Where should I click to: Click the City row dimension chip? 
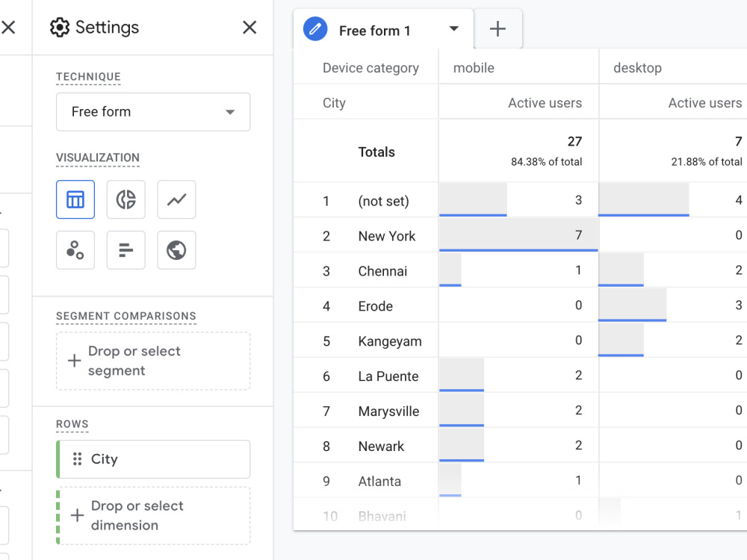coord(153,459)
